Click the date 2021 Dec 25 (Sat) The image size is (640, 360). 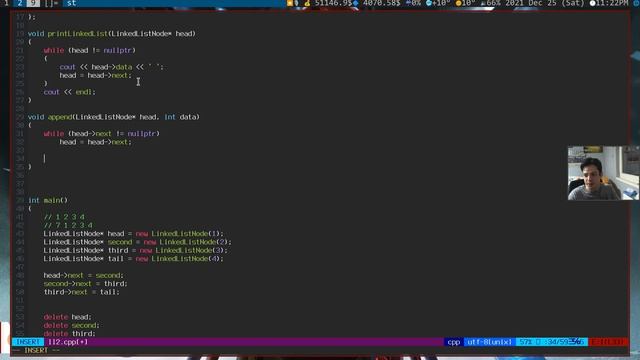coord(545,3)
